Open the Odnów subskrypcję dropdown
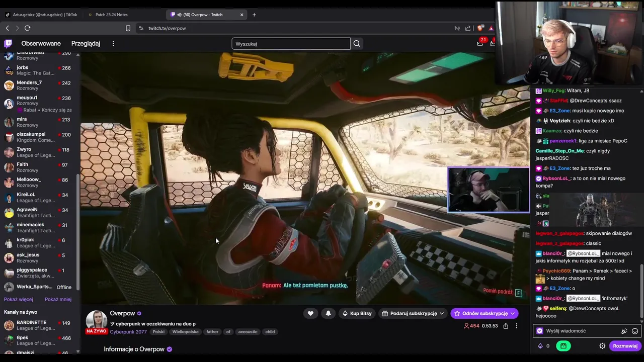The image size is (644, 362). click(484, 313)
